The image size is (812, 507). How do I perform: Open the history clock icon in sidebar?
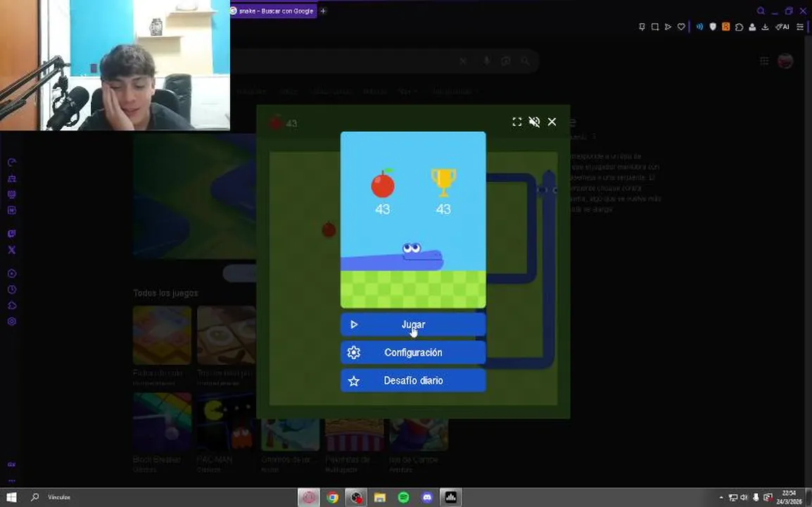point(12,289)
